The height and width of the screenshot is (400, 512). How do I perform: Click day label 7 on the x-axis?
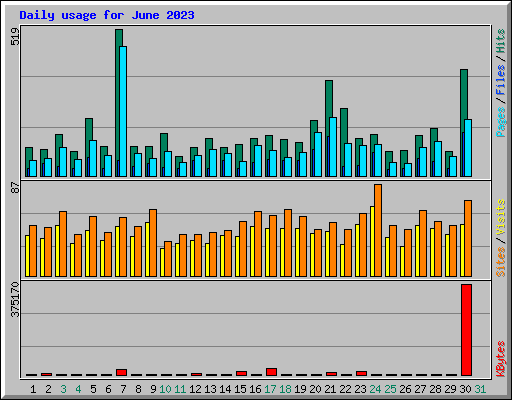123,389
